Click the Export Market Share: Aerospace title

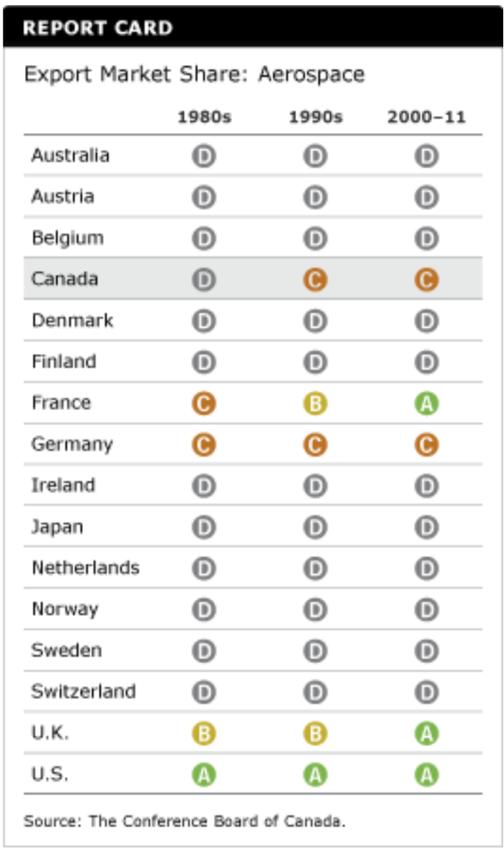tap(194, 74)
